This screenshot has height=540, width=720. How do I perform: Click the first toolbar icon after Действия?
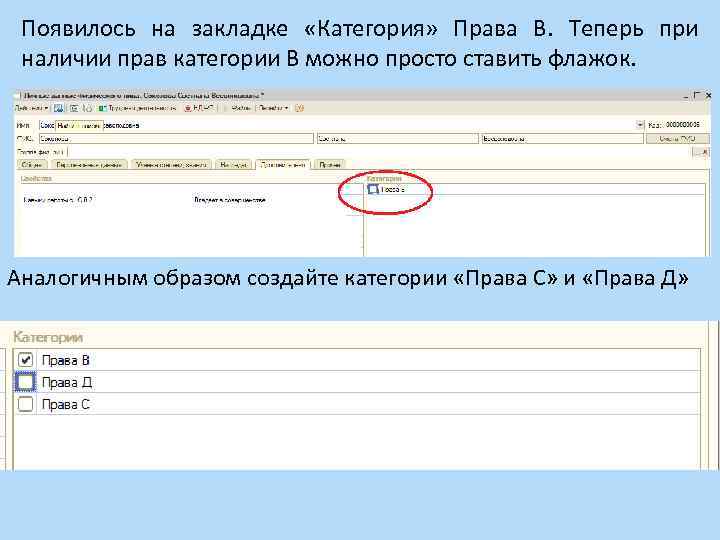pos(58,108)
